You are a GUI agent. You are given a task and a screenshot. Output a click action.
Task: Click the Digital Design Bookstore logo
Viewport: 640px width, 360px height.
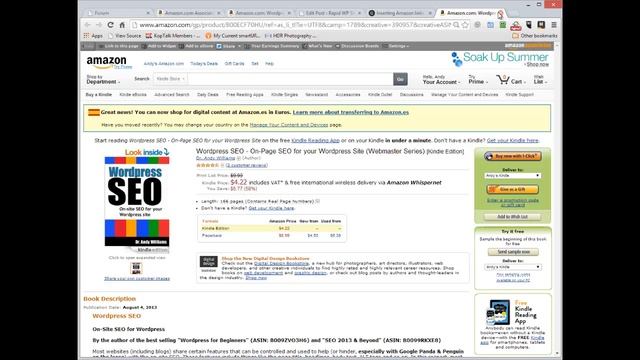(x=209, y=263)
